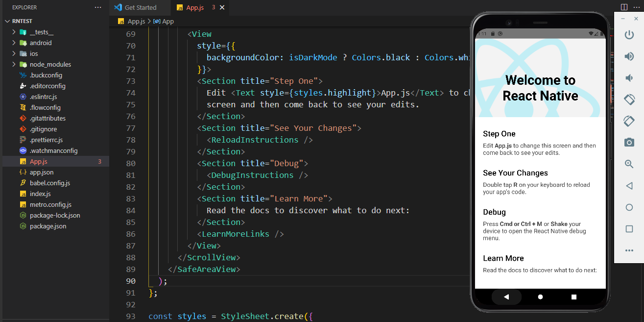This screenshot has height=322, width=644.
Task: Click emulator toolbar home circle icon
Action: [x=629, y=207]
